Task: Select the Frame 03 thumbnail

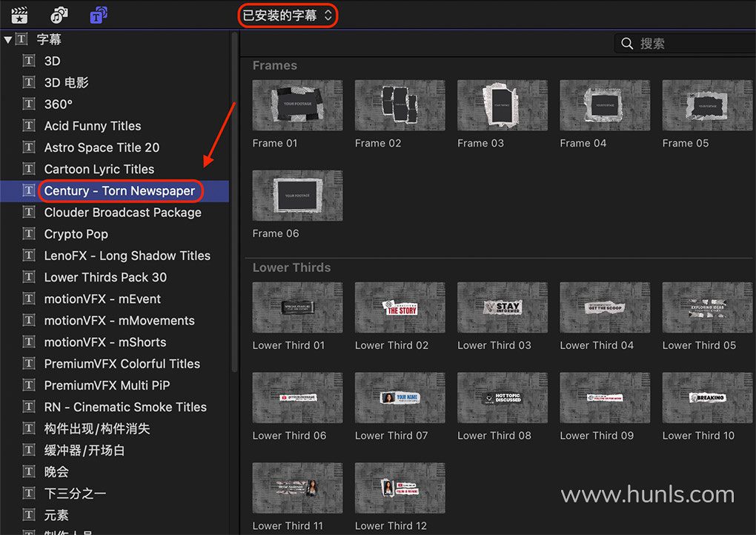Action: tap(503, 105)
